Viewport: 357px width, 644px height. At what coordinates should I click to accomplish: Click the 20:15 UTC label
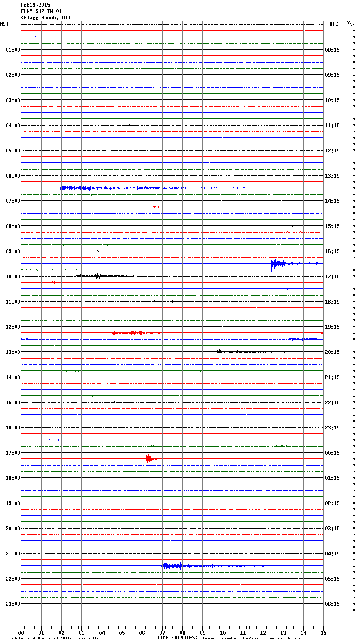332,352
